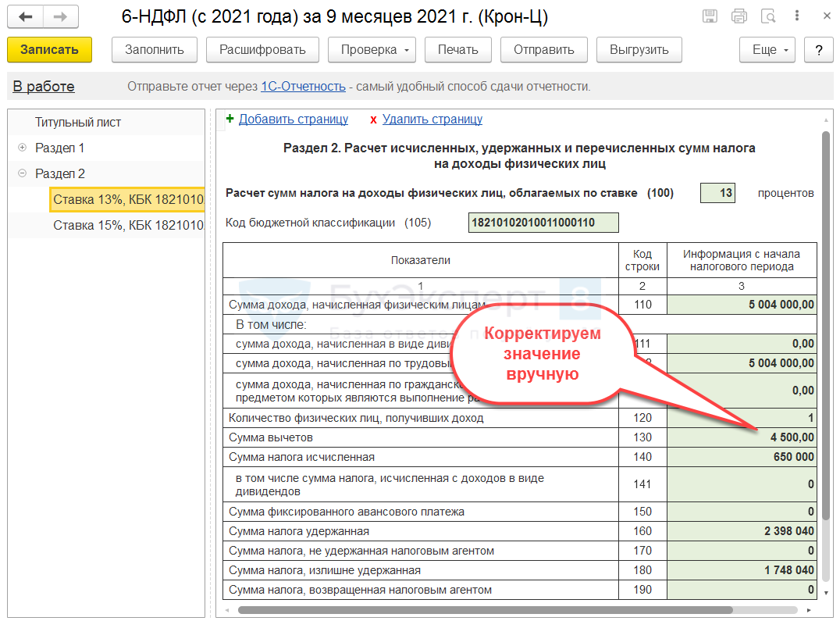
Task: Click the row code 160 cell
Action: click(642, 531)
